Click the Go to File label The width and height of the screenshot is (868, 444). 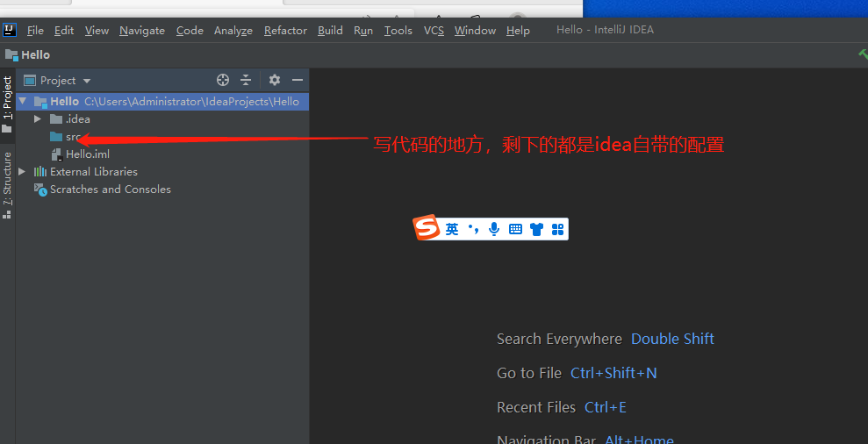pyautogui.click(x=529, y=373)
